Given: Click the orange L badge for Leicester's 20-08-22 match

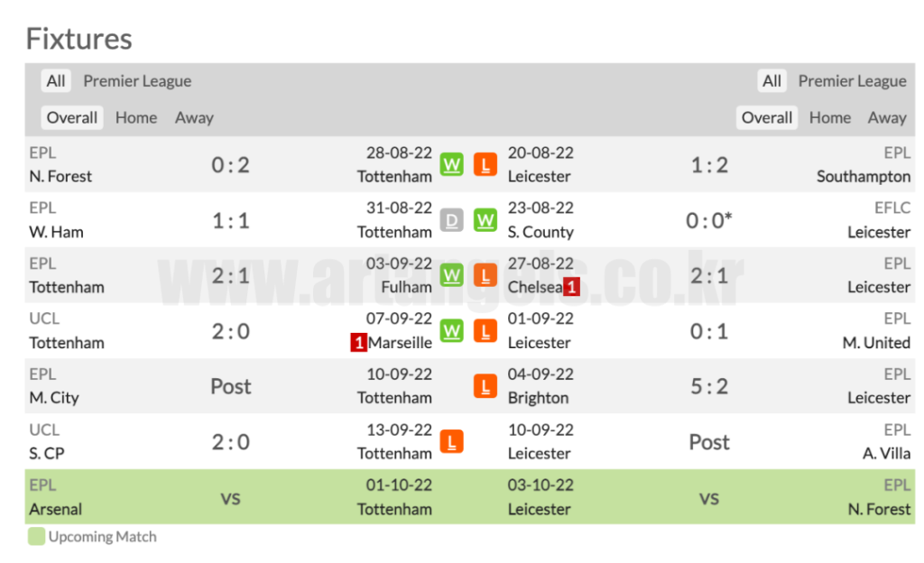Looking at the screenshot, I should (x=485, y=165).
